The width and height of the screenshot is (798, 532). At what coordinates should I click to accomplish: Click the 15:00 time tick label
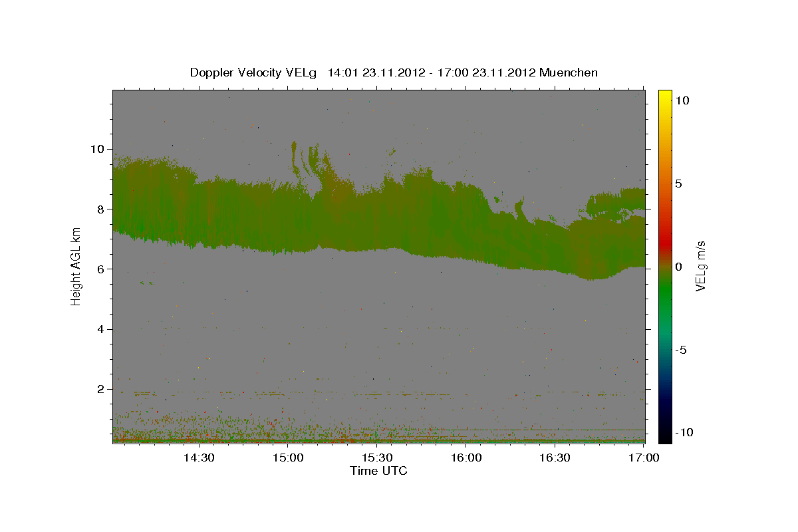288,458
